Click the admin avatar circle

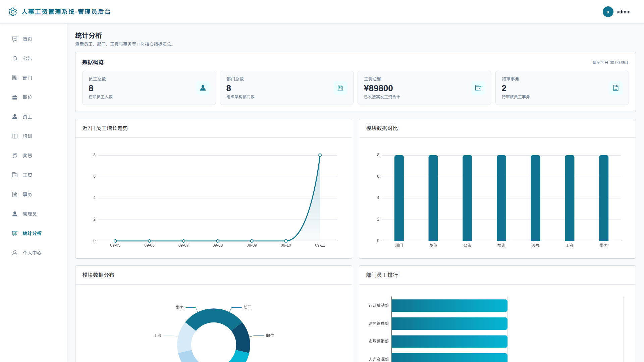608,12
